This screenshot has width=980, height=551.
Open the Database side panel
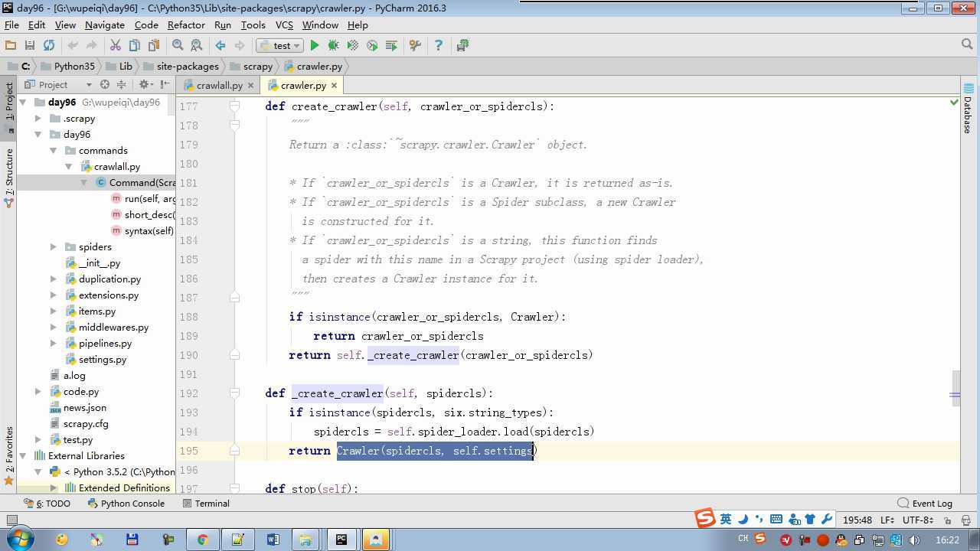pos(969,109)
